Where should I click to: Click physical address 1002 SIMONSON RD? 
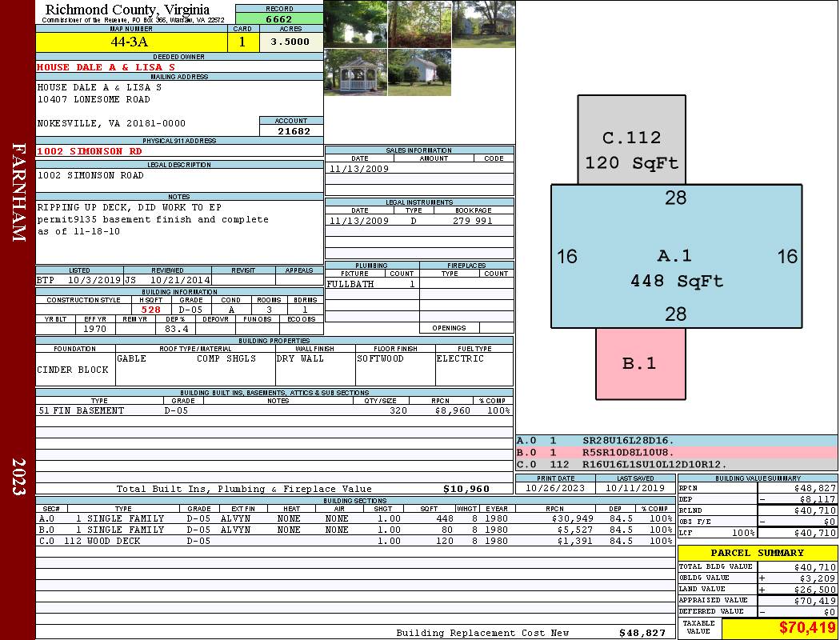point(90,151)
